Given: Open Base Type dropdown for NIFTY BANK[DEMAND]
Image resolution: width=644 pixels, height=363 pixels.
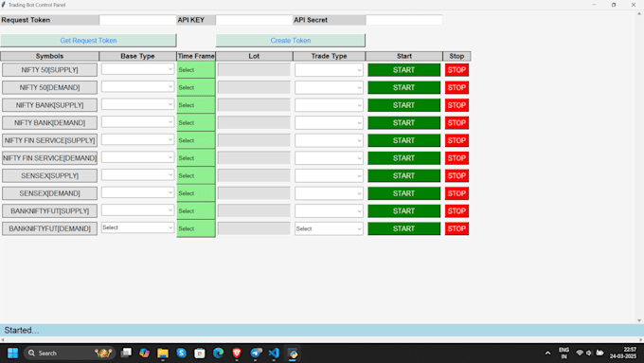Looking at the screenshot, I should coord(137,122).
